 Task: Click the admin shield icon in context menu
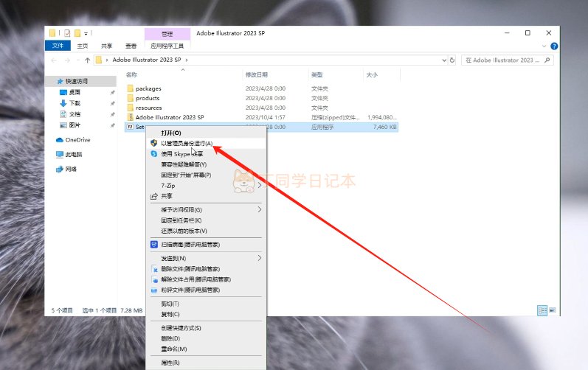[153, 143]
